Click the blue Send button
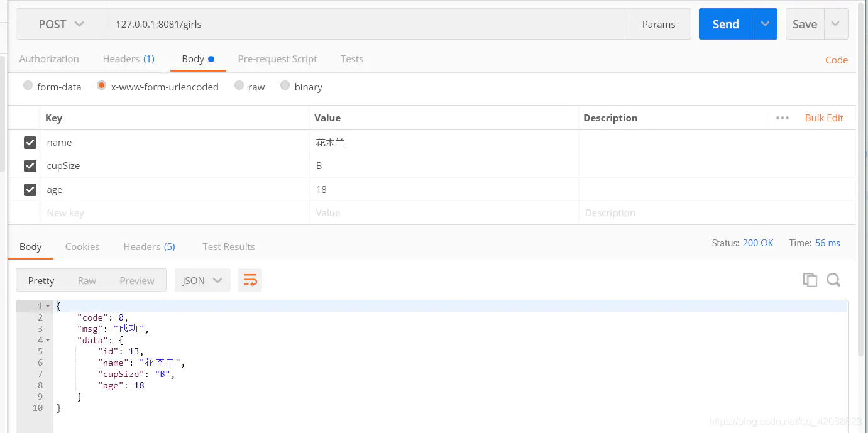The height and width of the screenshot is (433, 868). 725,24
